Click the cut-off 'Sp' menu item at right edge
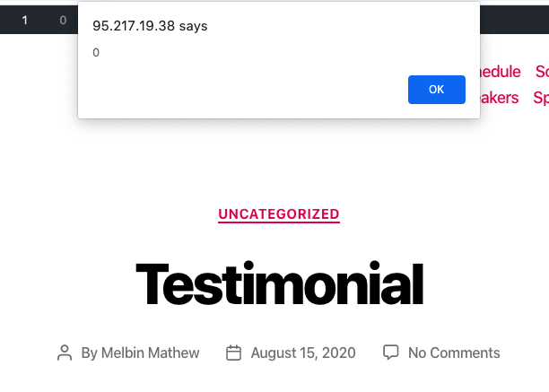549x392 pixels. tap(541, 98)
